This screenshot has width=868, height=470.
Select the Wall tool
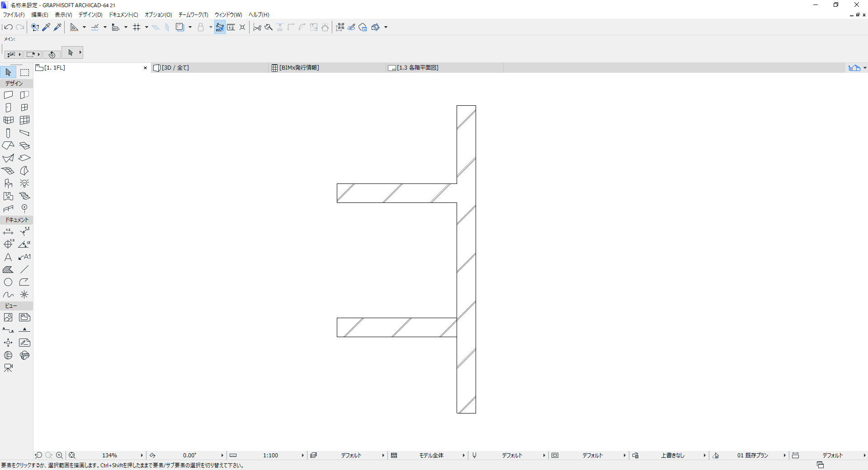[8, 95]
